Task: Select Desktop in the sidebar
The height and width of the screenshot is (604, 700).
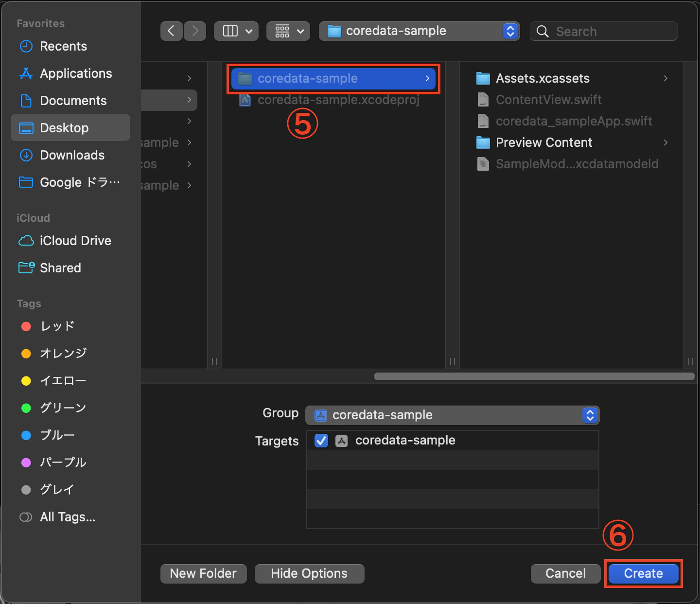Action: click(x=70, y=128)
